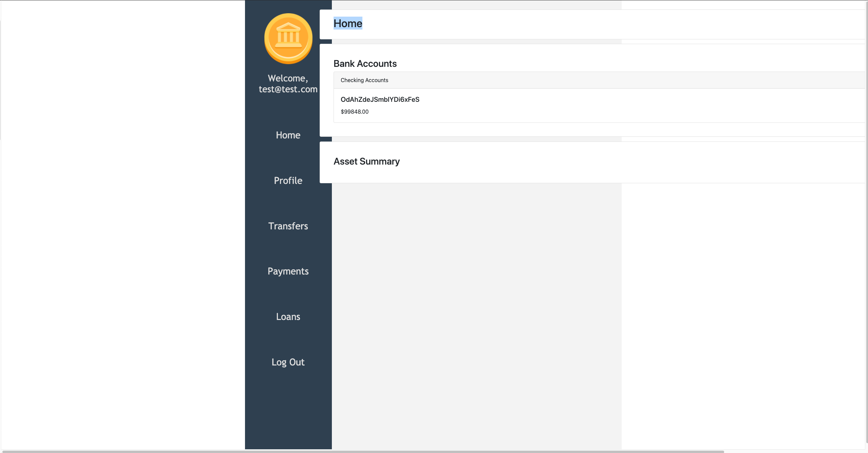Click the $99848.00 account balance
868x453 pixels.
coord(354,112)
